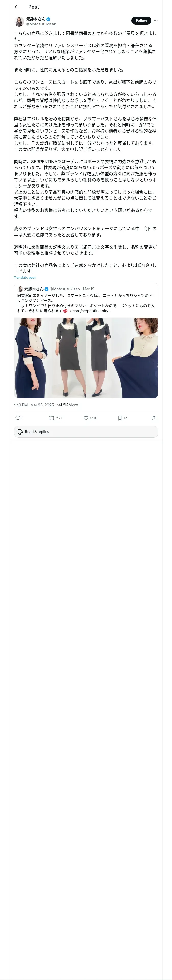Open the x.com/serpentinatoky link in quoted post
Viewport: 172px width, 980px height.
[90, 311]
